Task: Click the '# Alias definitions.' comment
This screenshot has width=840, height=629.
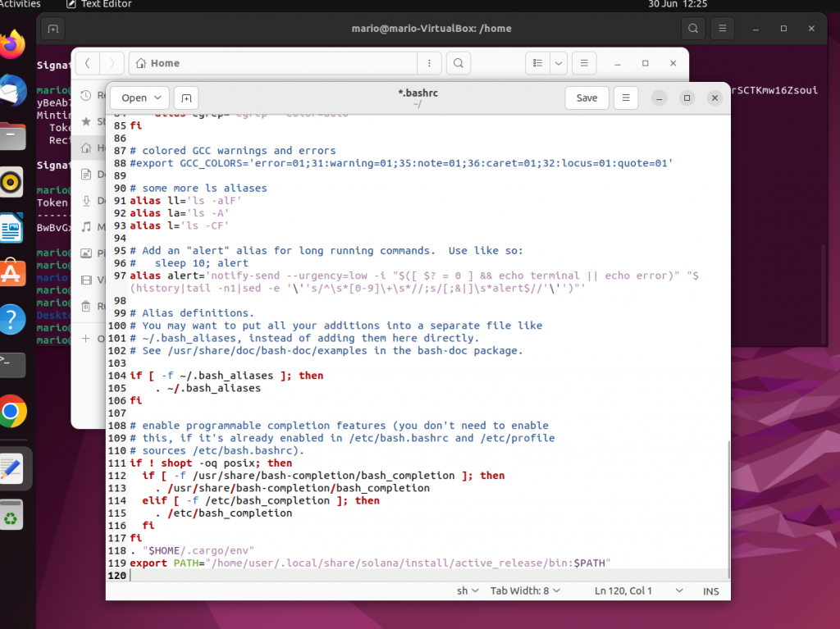Action: point(192,313)
